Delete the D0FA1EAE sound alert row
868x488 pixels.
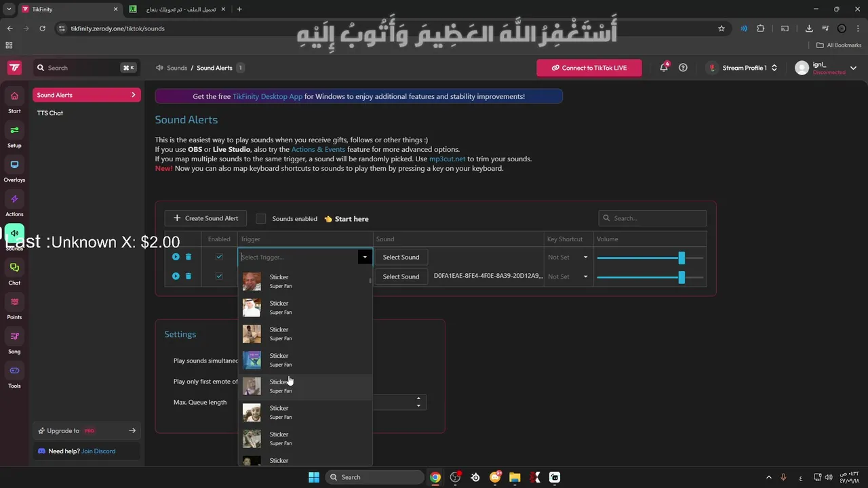click(x=189, y=276)
